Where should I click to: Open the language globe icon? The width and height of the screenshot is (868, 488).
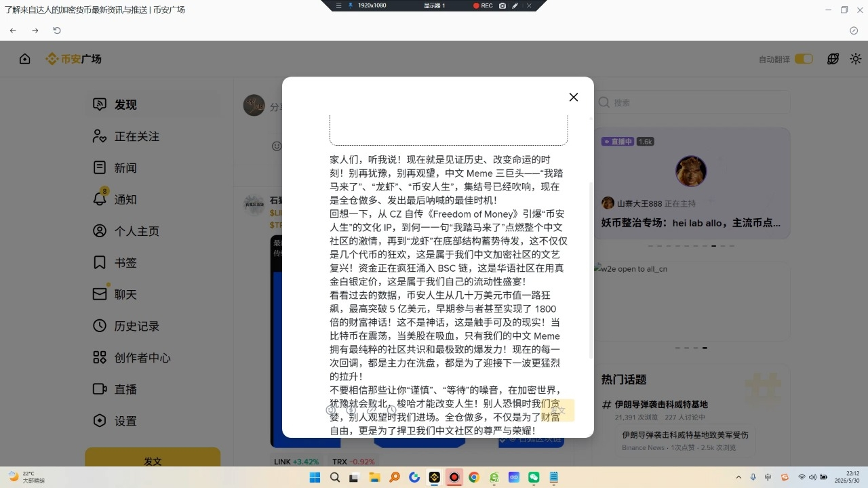point(833,59)
